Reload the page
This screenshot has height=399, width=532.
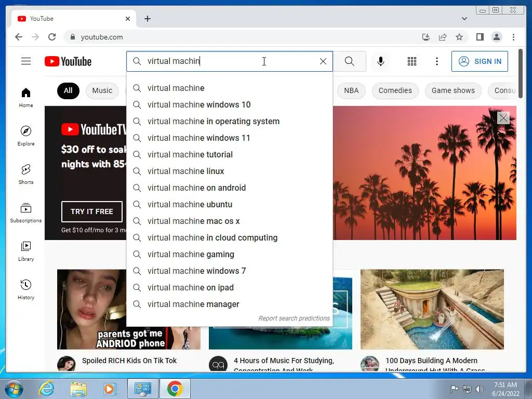[52, 37]
